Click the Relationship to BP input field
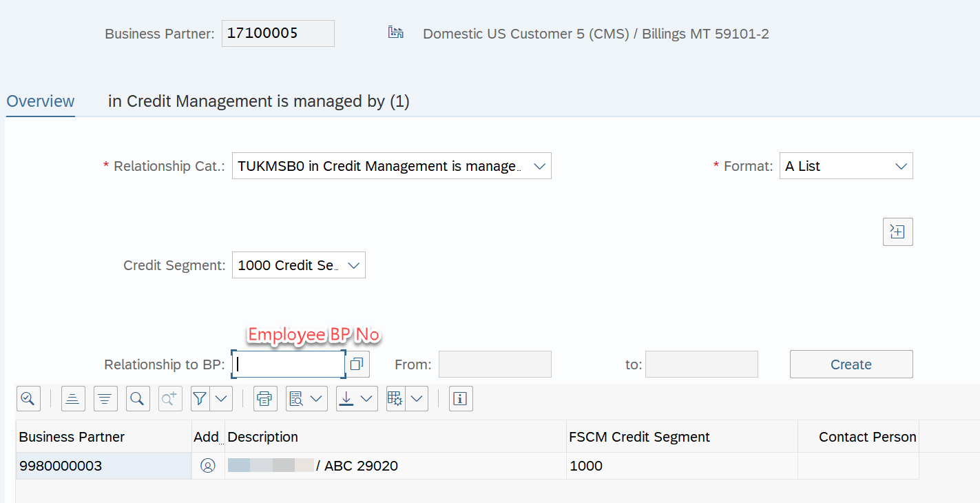The image size is (980, 503). [288, 365]
